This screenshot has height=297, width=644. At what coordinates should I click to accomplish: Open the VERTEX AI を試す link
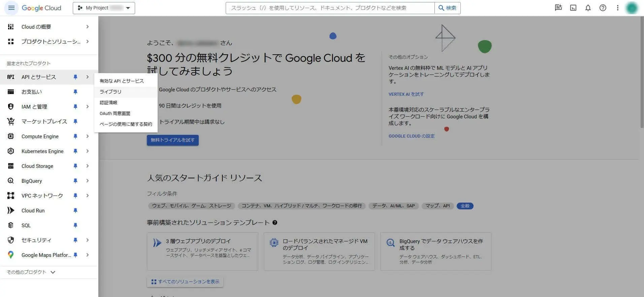click(x=406, y=94)
